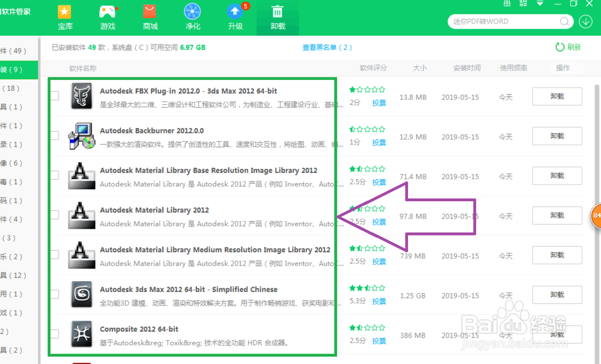Click the orange 84 floating bubble
Screen dimensions: 601x364
pos(596,216)
